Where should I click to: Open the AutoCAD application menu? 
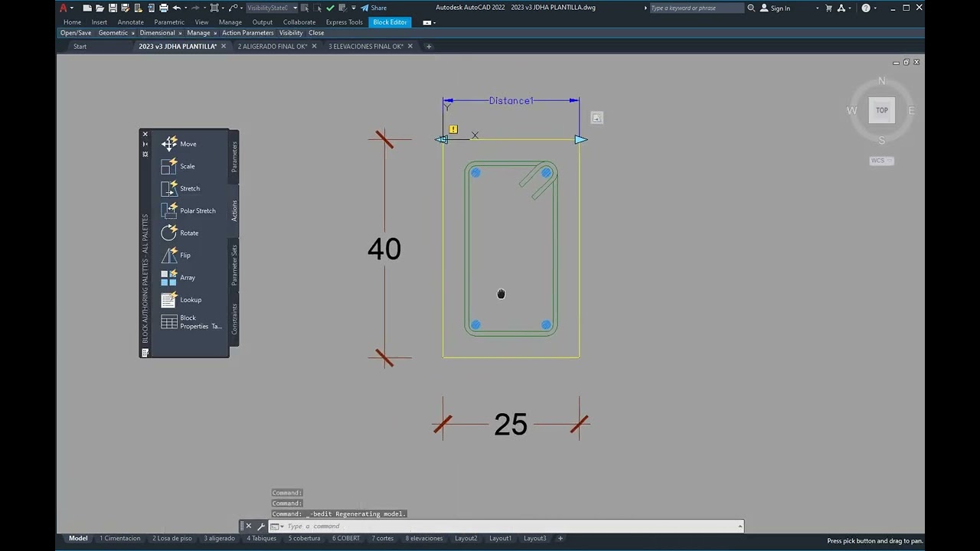64,8
